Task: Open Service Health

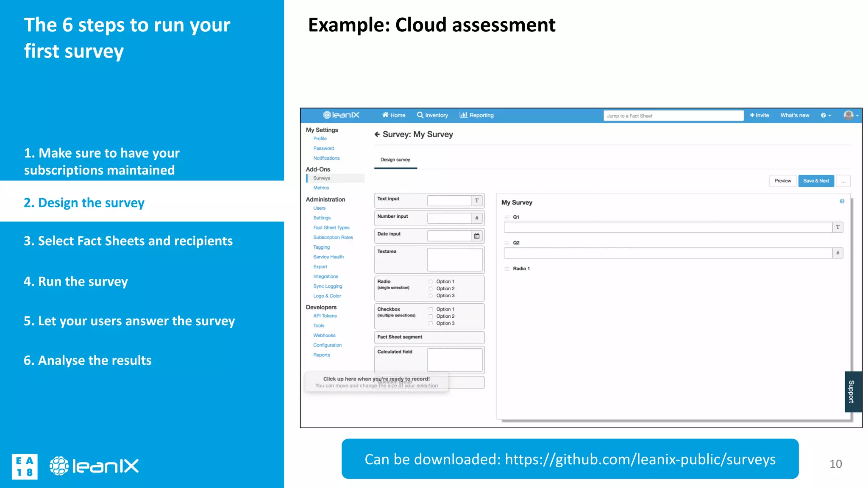Action: tap(328, 257)
